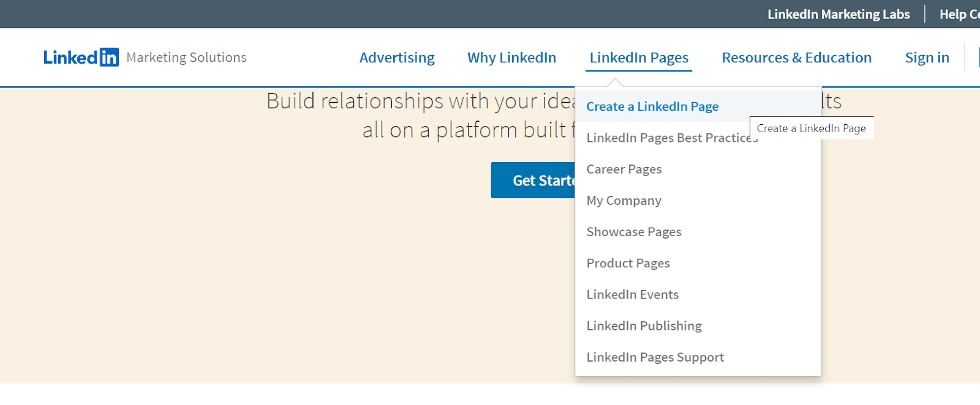The image size is (980, 405).
Task: Open Showcase Pages
Action: (x=633, y=231)
